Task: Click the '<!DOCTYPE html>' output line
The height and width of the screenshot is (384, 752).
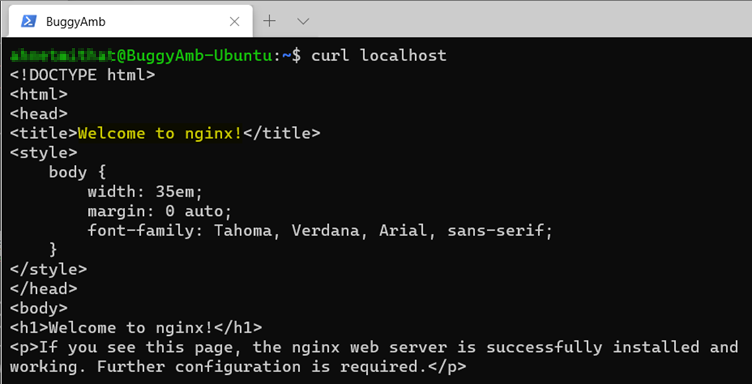Action: (82, 75)
